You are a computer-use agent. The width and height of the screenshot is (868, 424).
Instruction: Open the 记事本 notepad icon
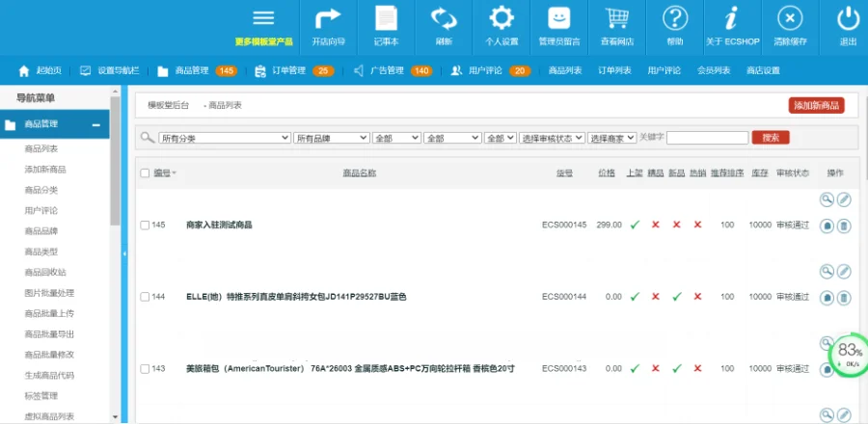386,19
